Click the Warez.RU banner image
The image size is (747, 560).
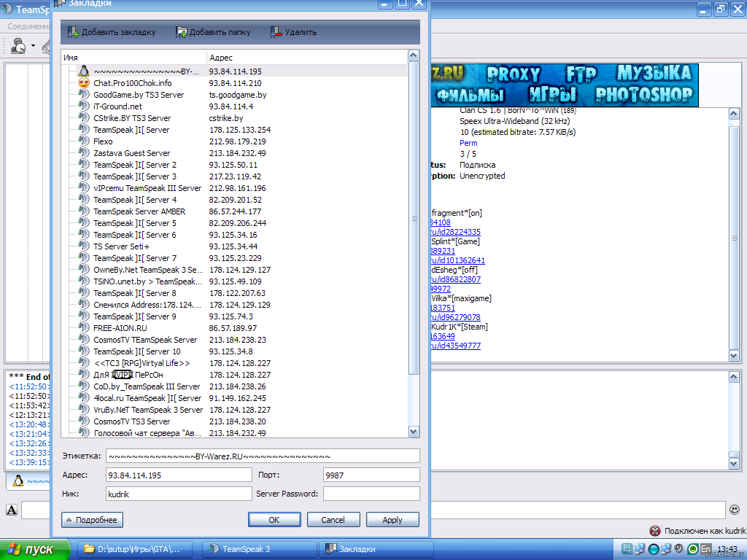(565, 85)
